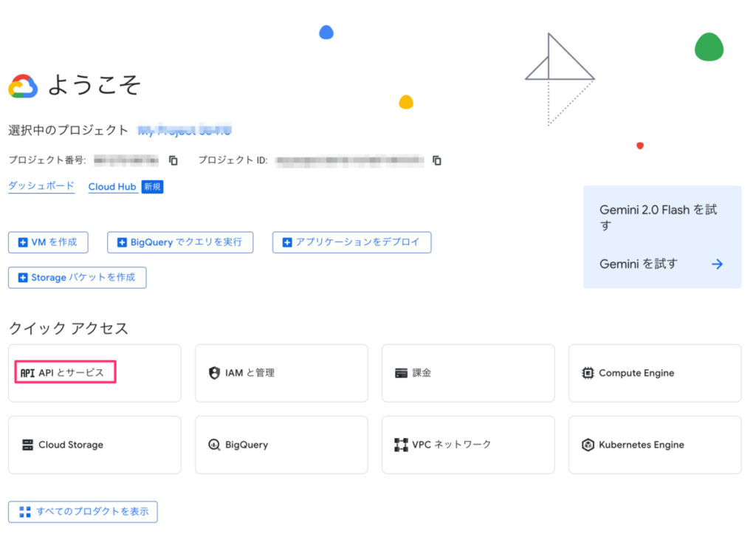Copy the project number with its copy icon
This screenshot has width=756, height=537.
point(173,160)
